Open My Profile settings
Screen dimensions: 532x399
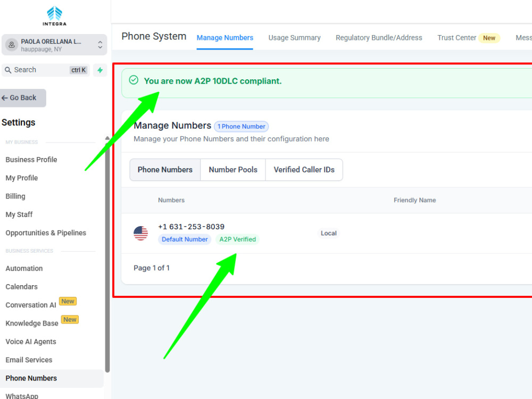click(22, 178)
